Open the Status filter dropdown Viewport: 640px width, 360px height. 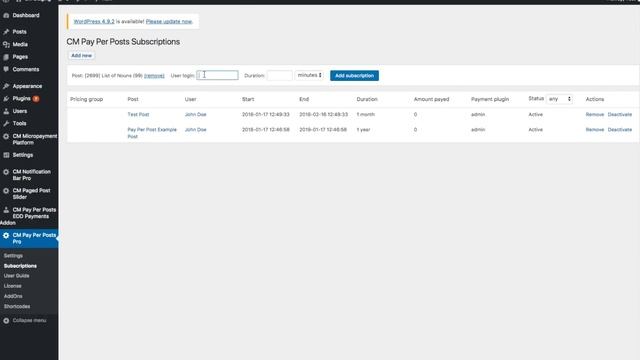(x=560, y=99)
